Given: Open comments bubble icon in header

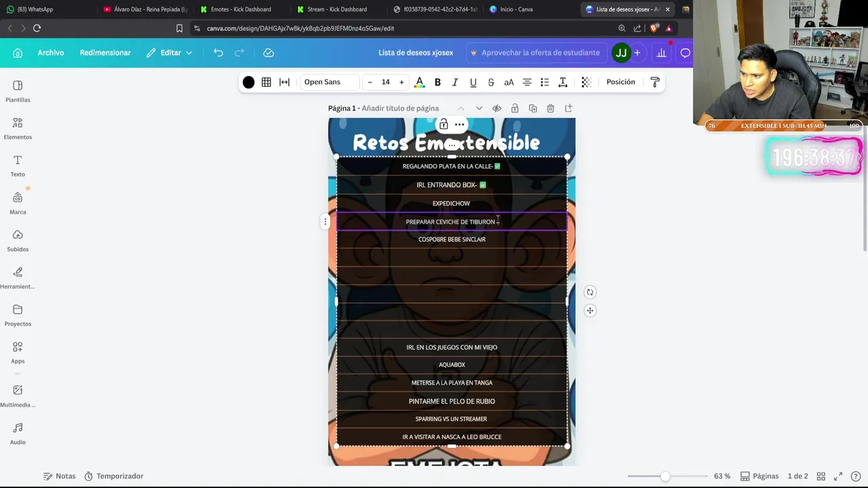Looking at the screenshot, I should click(686, 53).
